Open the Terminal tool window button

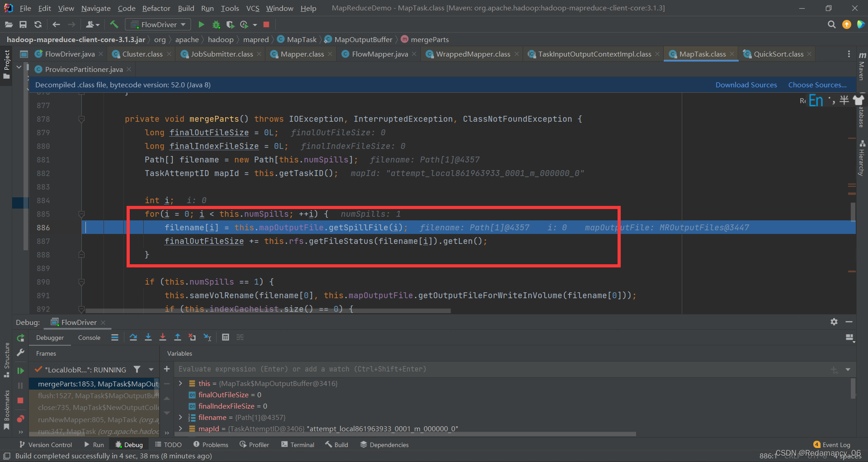tap(297, 445)
